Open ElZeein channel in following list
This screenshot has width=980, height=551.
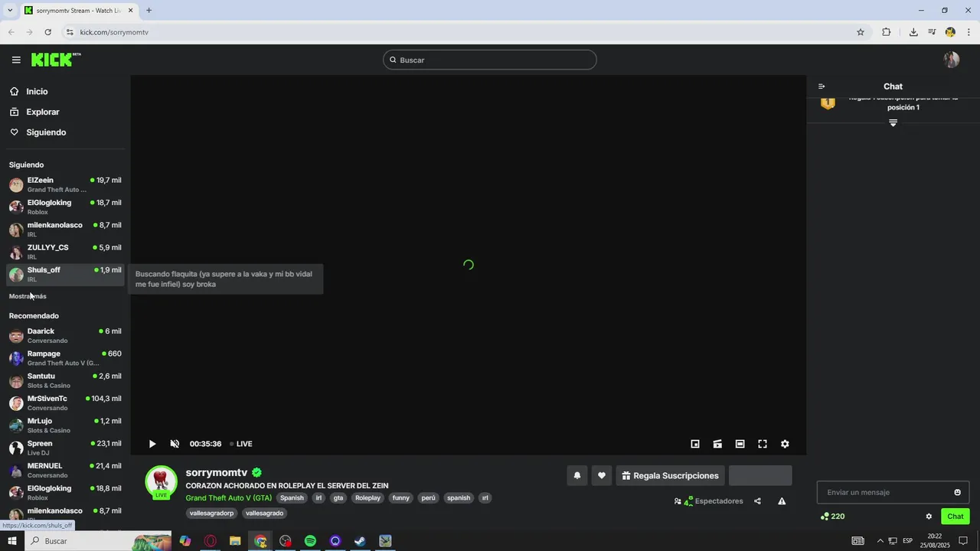click(x=65, y=184)
